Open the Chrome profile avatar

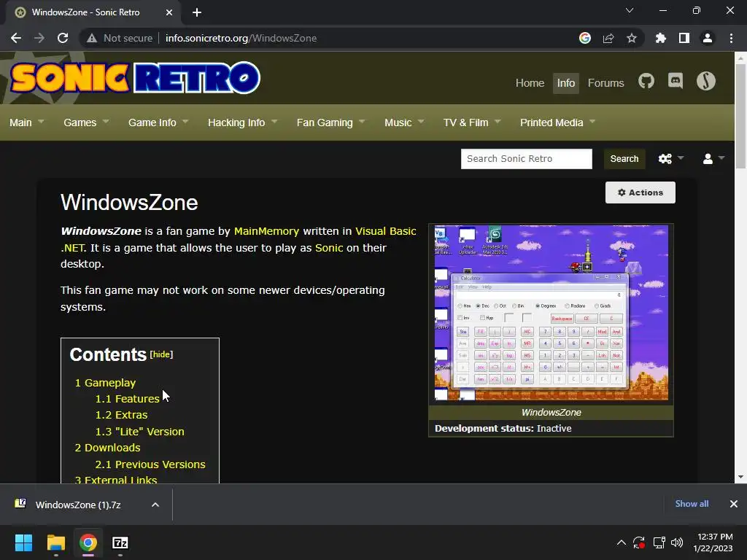tap(708, 38)
